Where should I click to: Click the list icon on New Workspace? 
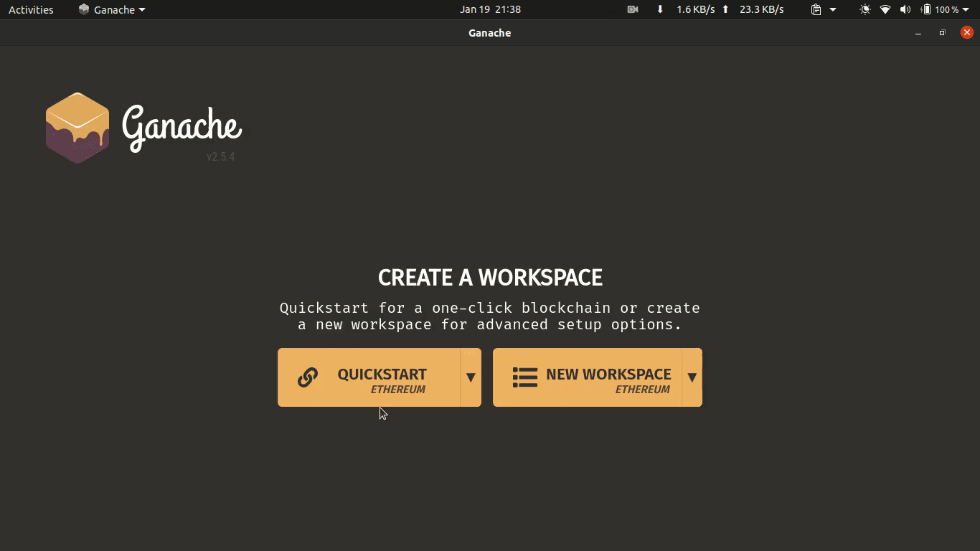coord(524,377)
